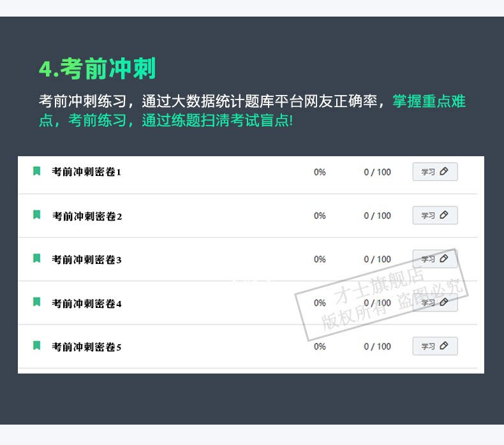This screenshot has width=504, height=445.
Task: Click the green bookmark icon beside 考前冲刺密卷3
Action: tap(37, 258)
